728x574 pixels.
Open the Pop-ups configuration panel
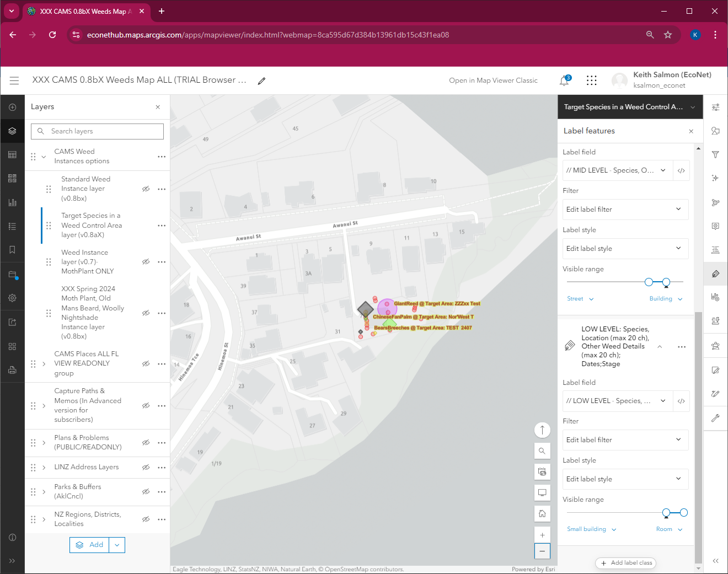715,226
